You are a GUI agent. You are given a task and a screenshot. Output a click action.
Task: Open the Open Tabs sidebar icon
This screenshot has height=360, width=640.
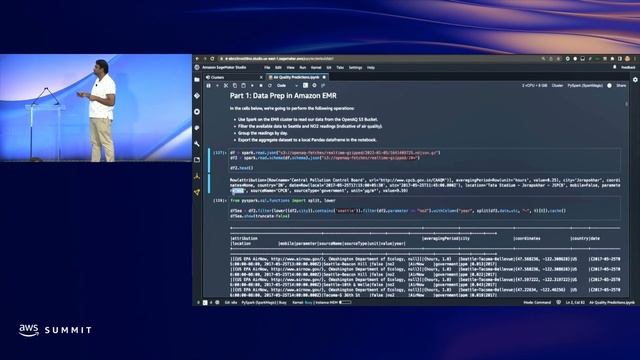(x=197, y=160)
